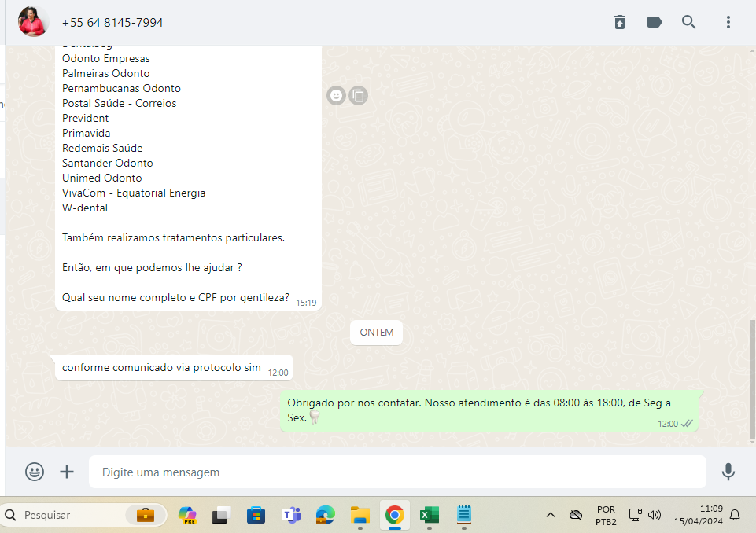
Task: Focus the 'Digite uma mensagem' field
Action: click(x=397, y=472)
